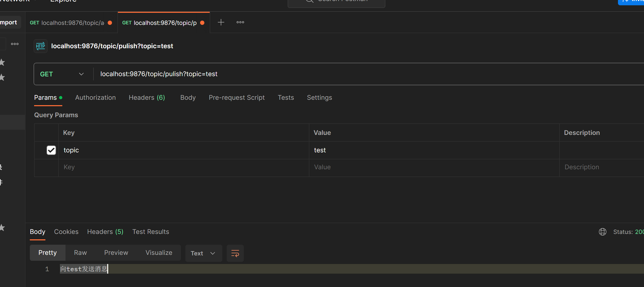Open tab options three-dot menu

point(240,22)
